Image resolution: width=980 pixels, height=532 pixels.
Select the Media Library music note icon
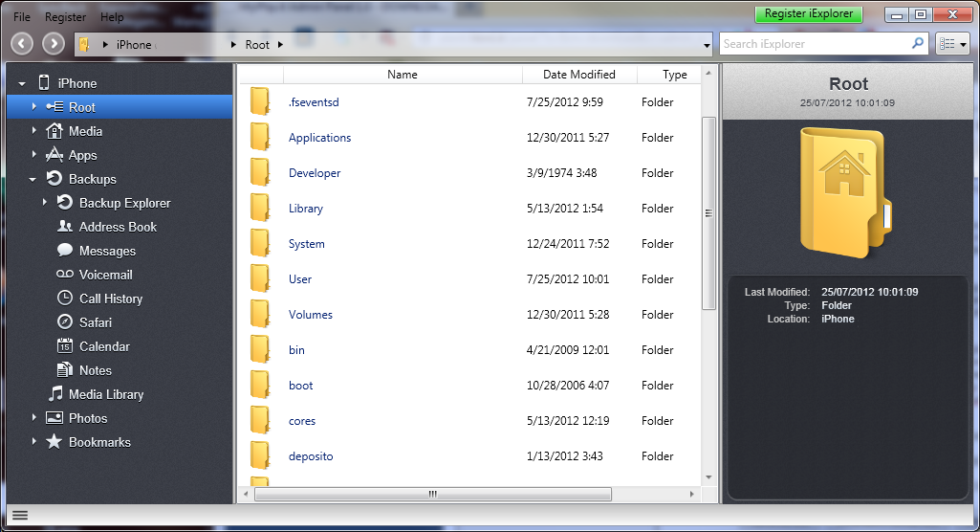click(x=55, y=394)
